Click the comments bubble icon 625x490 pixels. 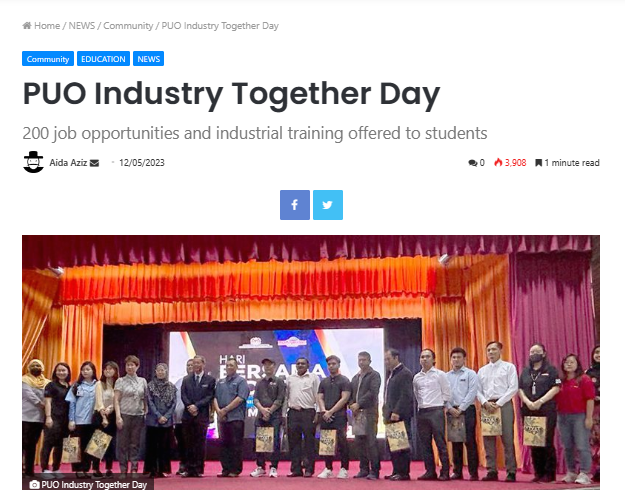point(472,163)
